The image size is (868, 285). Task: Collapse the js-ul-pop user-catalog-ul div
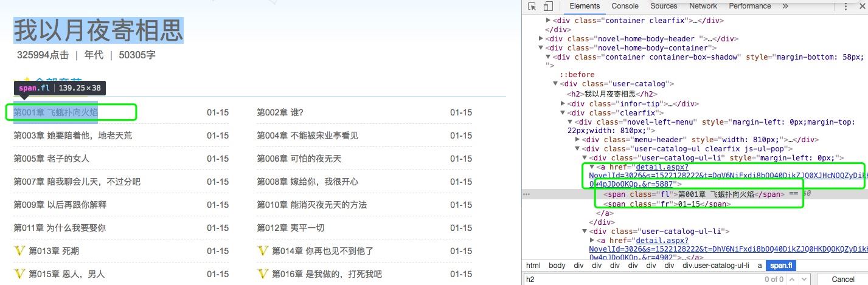[x=577, y=149]
